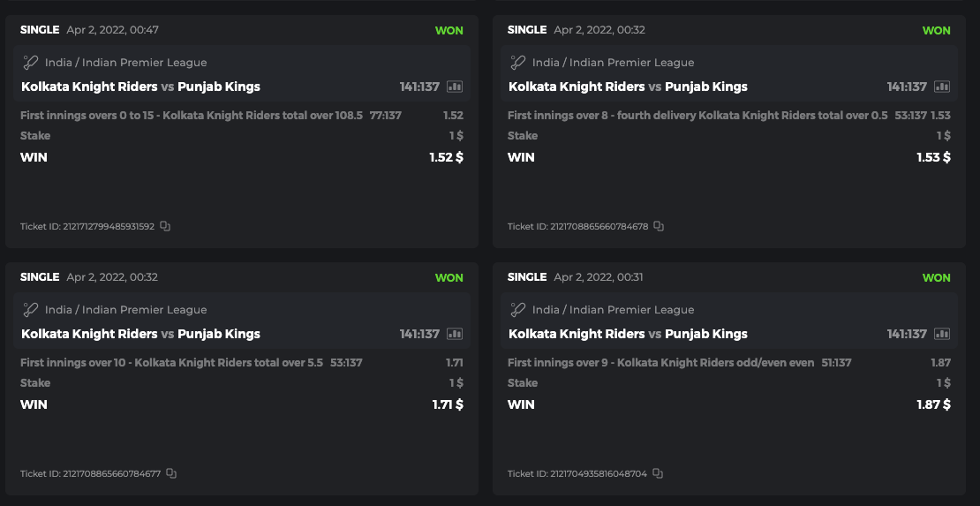
Task: Open match statistics icon on 1.52 $ win ticket
Action: click(x=455, y=87)
